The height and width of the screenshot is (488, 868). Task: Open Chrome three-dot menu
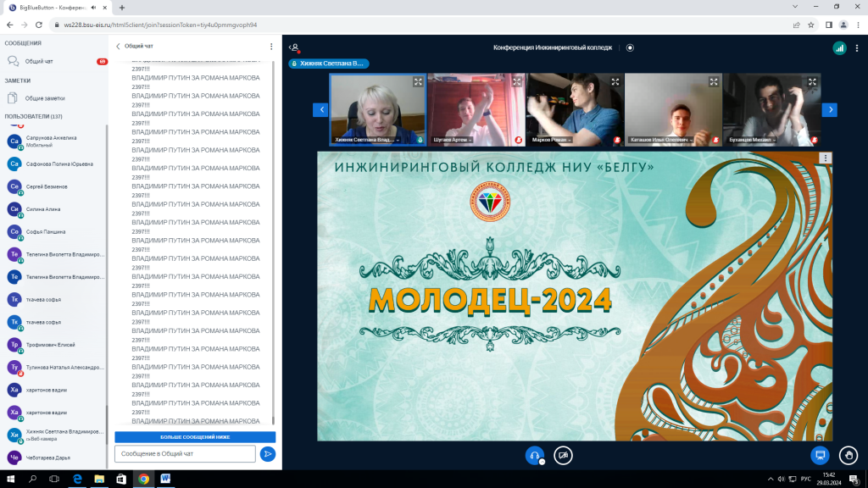(x=858, y=25)
